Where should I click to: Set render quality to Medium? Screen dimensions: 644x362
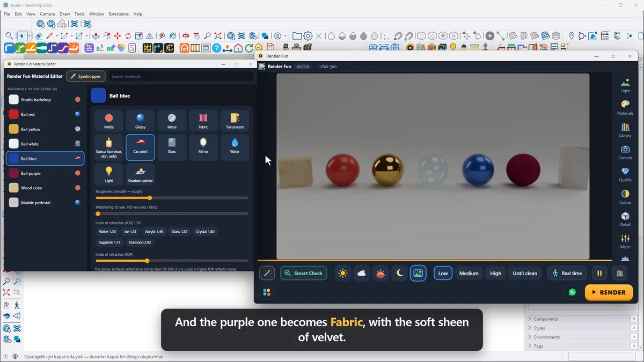click(469, 273)
